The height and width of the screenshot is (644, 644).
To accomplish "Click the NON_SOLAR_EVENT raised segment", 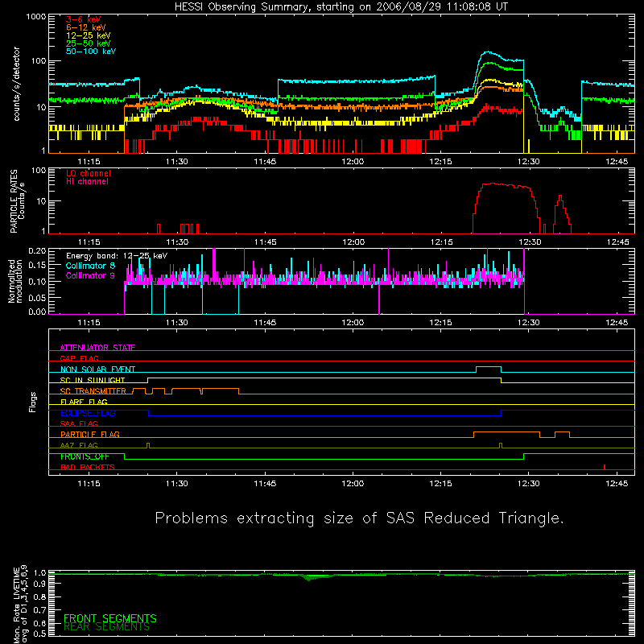I will [489, 367].
